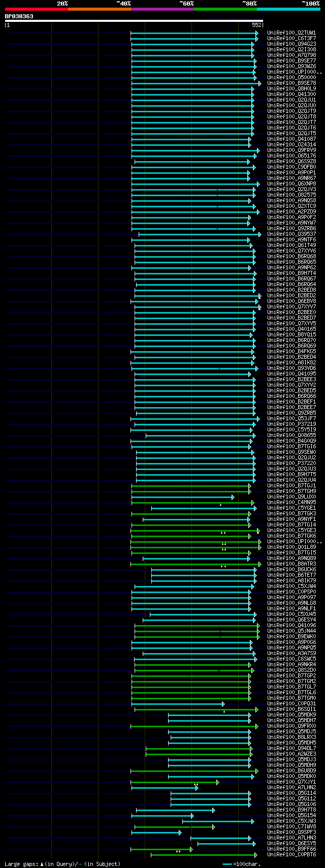Click the Large gaps legend text

point(62,864)
